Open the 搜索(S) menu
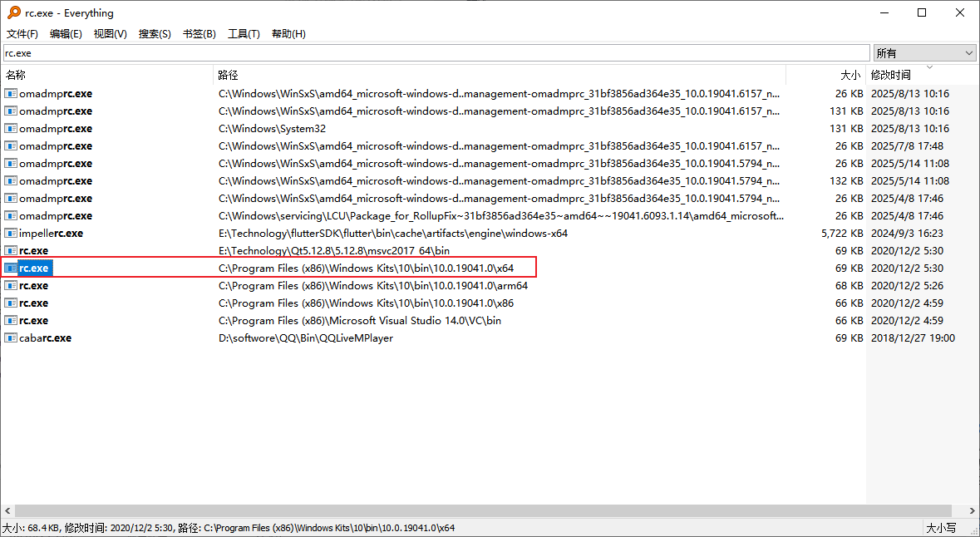Image resolution: width=980 pixels, height=537 pixels. pyautogui.click(x=155, y=34)
